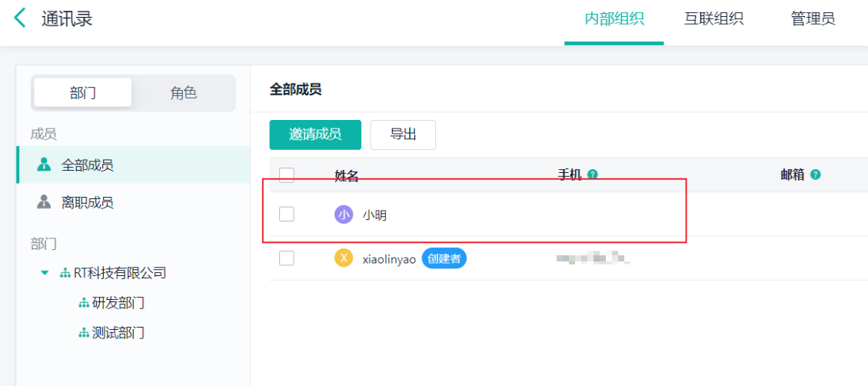Check the checkbox for 小明
Image resolution: width=868 pixels, height=386 pixels.
click(x=287, y=215)
